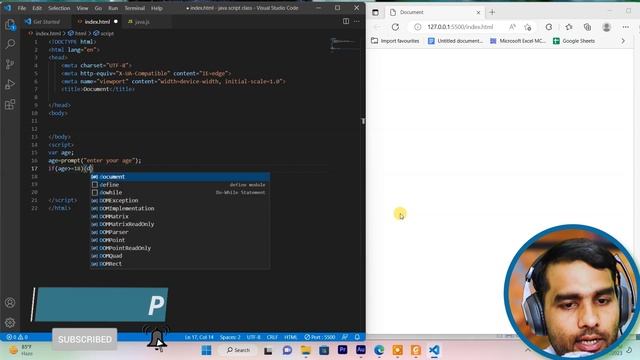Change language mode via HTML status item

291,337
